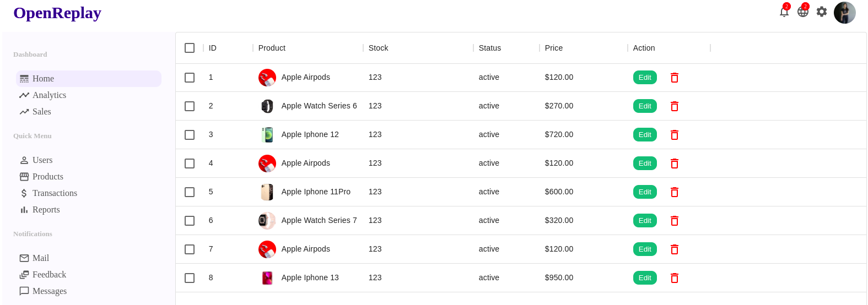Click Edit button in row 4
Image resolution: width=868 pixels, height=305 pixels.
645,164
